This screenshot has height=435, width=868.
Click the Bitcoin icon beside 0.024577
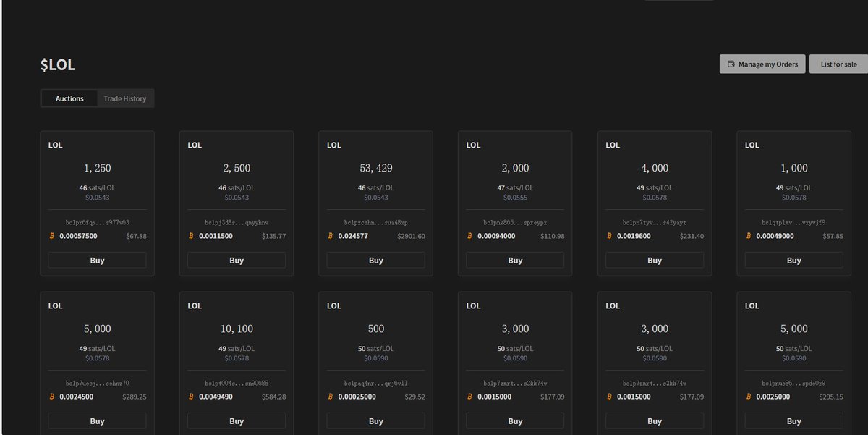pos(330,236)
